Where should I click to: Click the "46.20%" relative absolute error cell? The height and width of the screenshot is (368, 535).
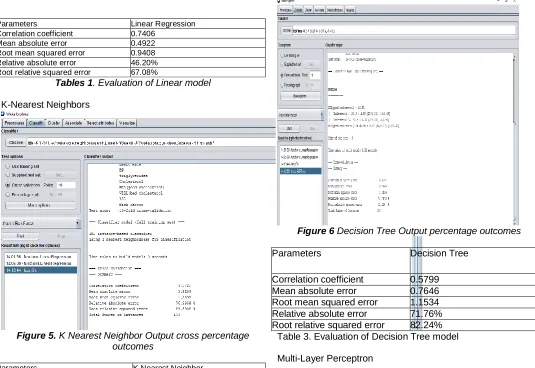(198, 62)
